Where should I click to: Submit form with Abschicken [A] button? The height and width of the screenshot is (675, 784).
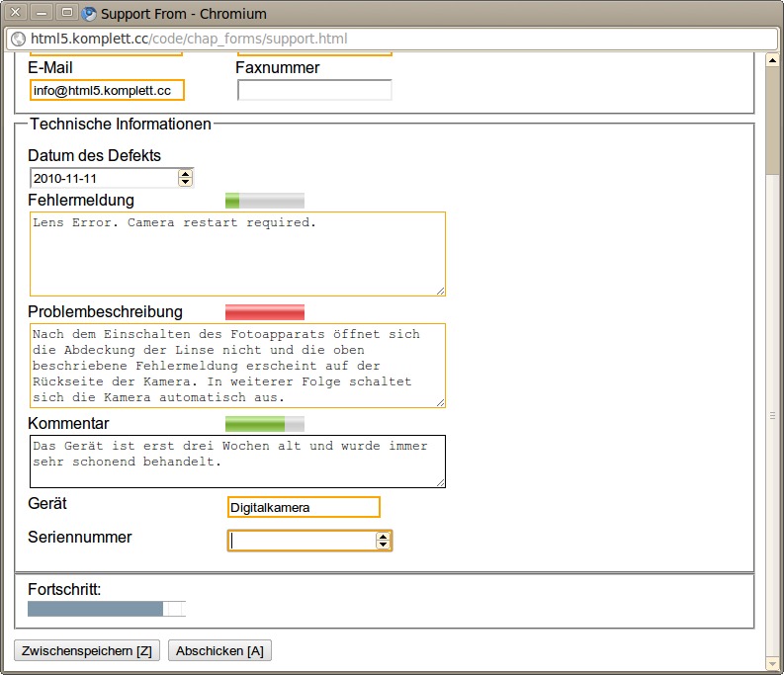219,651
